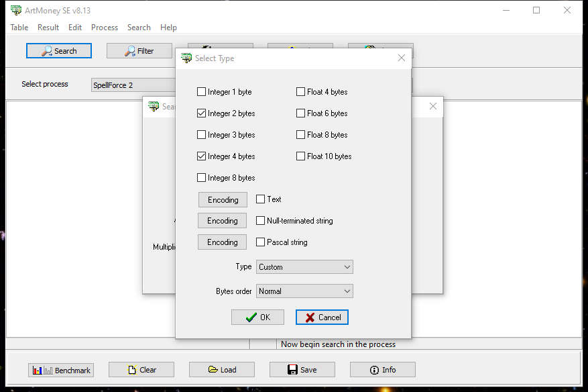Click status text 'Now begin search in the process'
The height and width of the screenshot is (392, 588).
pyautogui.click(x=338, y=344)
